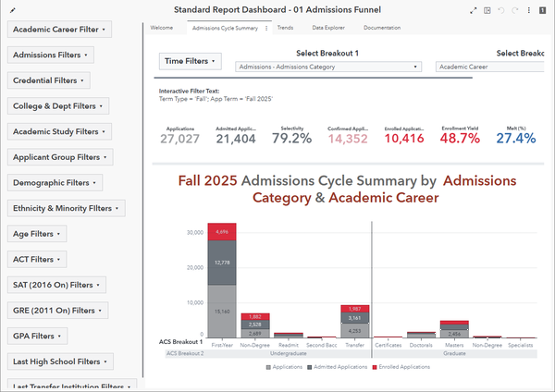This screenshot has height=392, width=555.
Task: Expand the GPA Filters dropdown
Action: coord(38,336)
